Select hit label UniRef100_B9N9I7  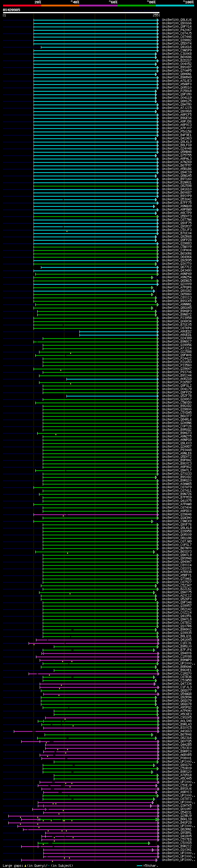pos(177,341)
